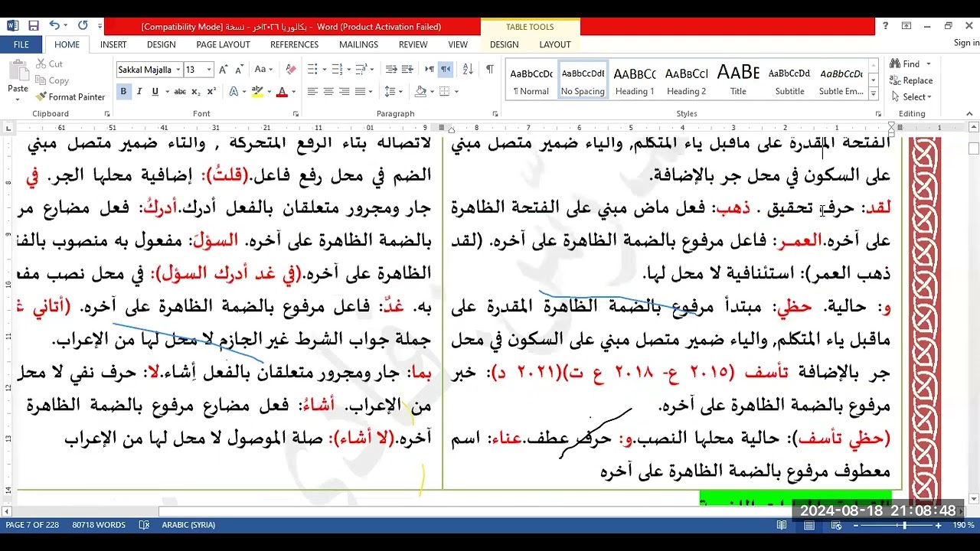The width and height of the screenshot is (980, 551).
Task: Save the document from the quick access toolbar
Action: click(33, 26)
